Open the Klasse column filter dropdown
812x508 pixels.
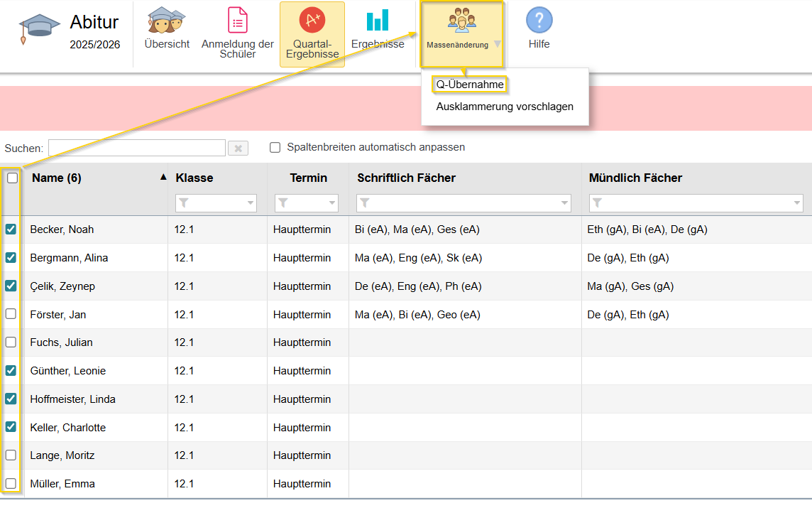251,203
